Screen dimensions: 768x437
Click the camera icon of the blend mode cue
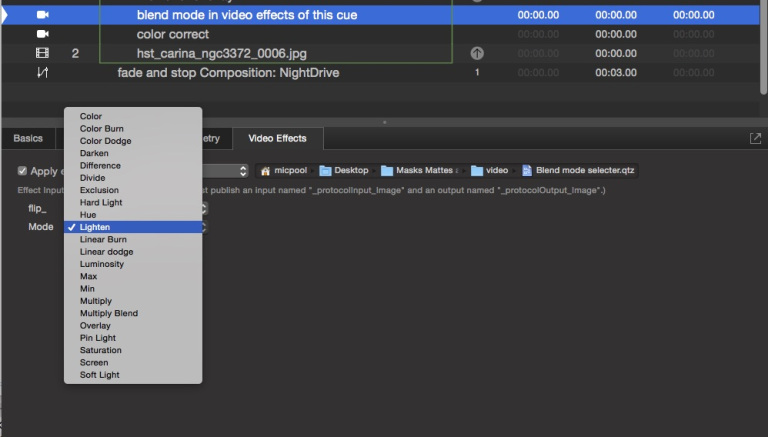[x=42, y=15]
